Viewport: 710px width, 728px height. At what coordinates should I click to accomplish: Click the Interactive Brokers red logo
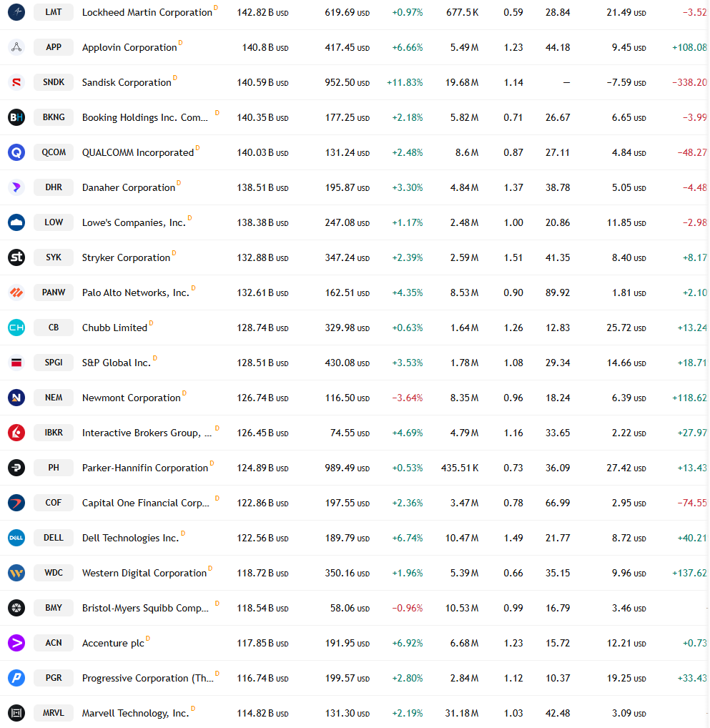click(x=16, y=433)
